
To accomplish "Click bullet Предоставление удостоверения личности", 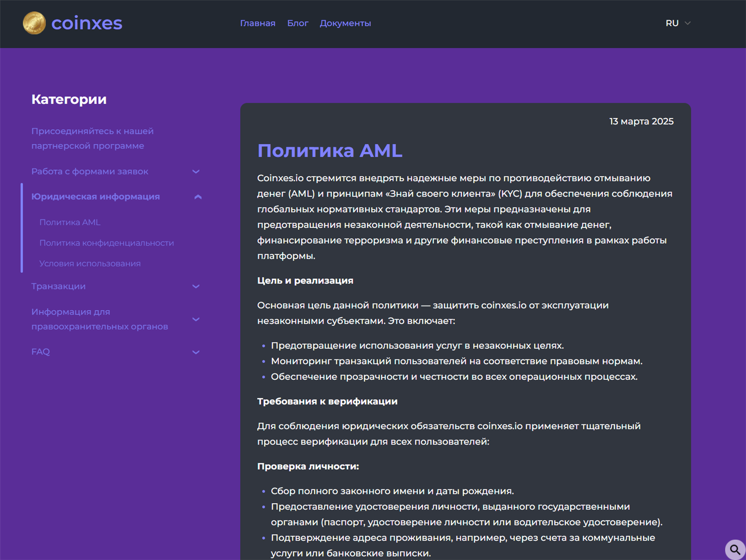I will [x=467, y=514].
